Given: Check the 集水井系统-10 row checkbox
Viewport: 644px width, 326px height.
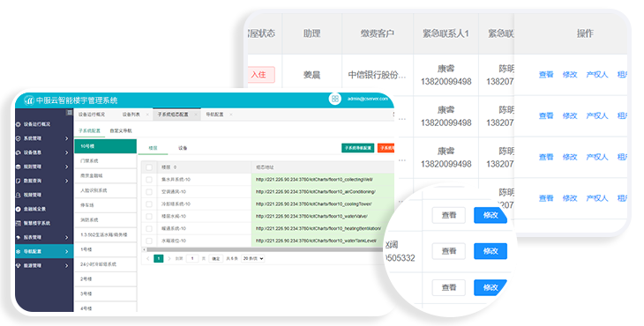Looking at the screenshot, I should tap(149, 180).
